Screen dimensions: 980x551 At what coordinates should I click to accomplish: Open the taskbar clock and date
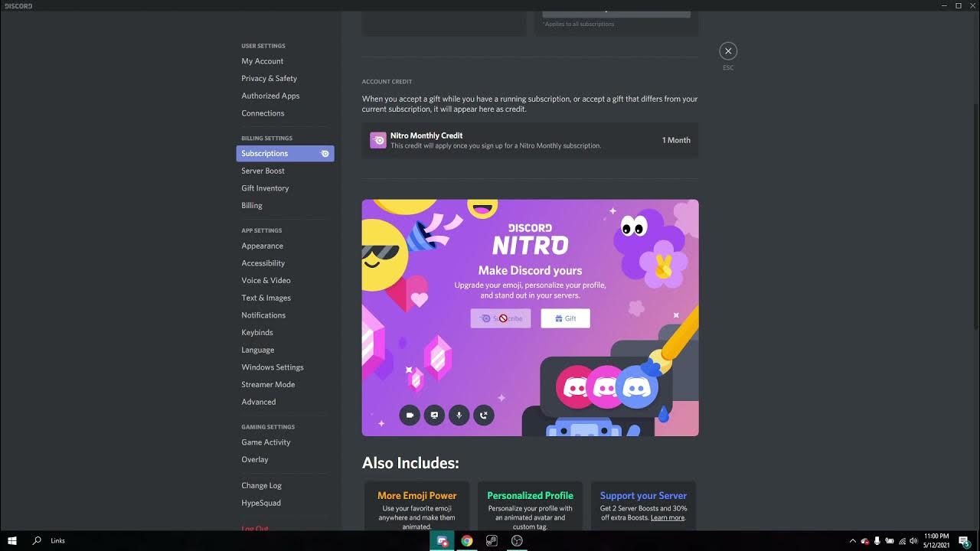pos(936,541)
